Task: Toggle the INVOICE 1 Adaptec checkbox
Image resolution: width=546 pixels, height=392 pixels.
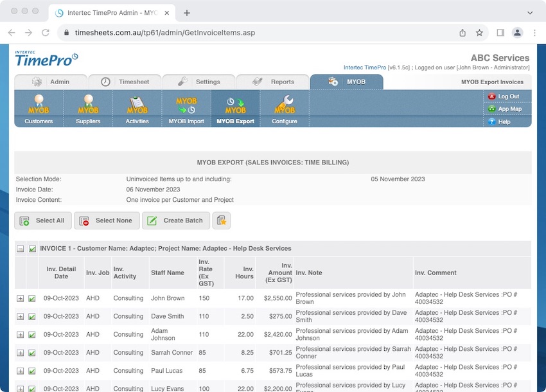Action: point(32,249)
